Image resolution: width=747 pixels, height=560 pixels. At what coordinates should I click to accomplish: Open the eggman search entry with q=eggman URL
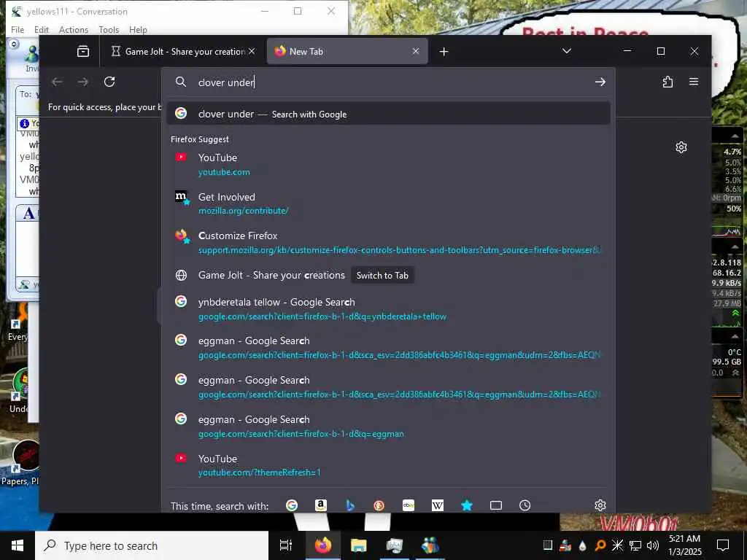tap(388, 426)
